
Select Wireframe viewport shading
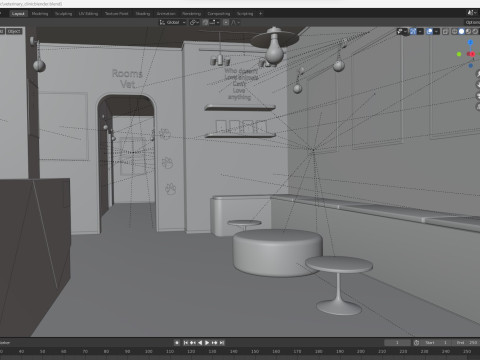tap(454, 31)
